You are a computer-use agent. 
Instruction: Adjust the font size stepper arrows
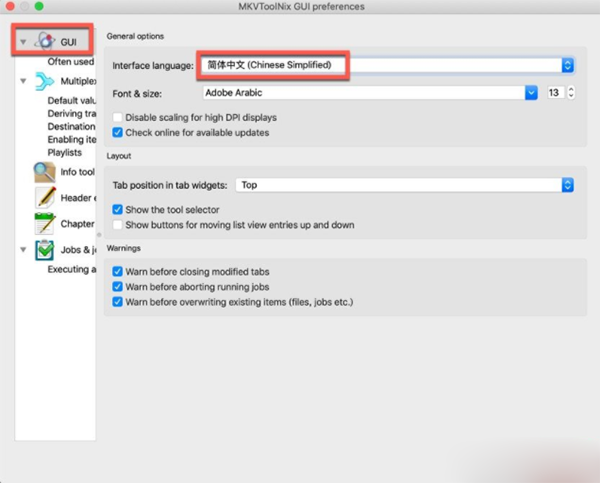571,93
